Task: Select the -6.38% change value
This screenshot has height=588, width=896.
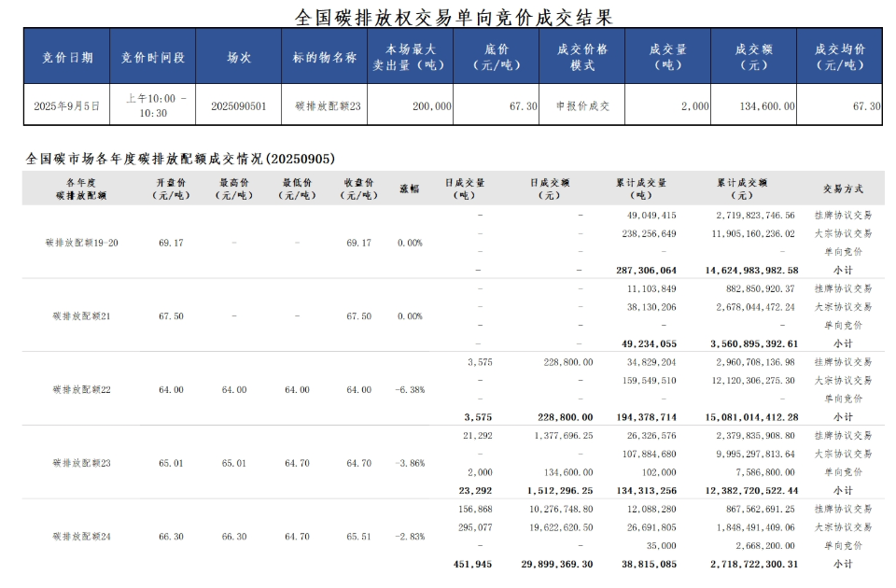Action: (409, 389)
